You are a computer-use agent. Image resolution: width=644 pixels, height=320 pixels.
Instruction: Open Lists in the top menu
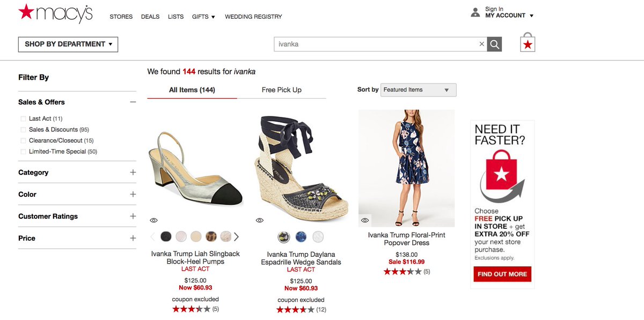[175, 17]
